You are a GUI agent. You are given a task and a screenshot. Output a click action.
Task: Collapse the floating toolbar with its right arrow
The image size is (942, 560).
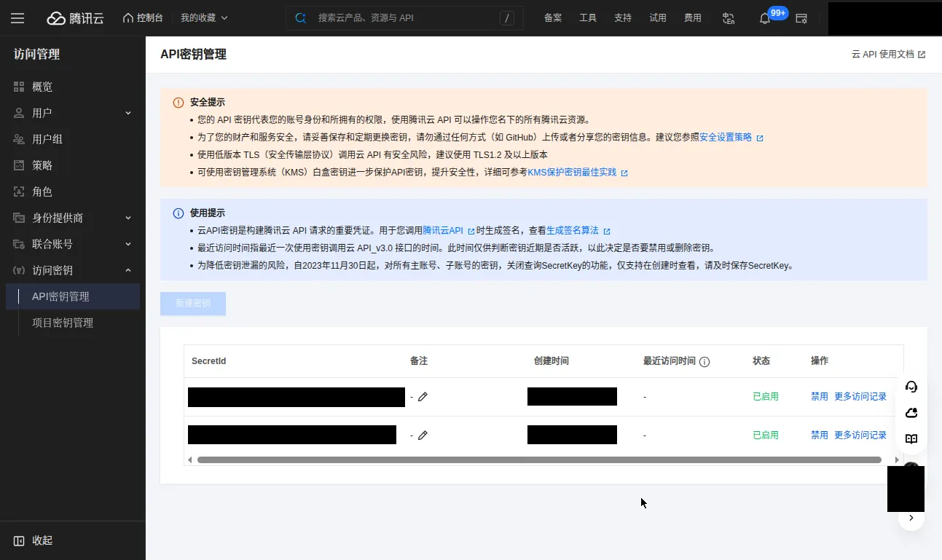[911, 518]
